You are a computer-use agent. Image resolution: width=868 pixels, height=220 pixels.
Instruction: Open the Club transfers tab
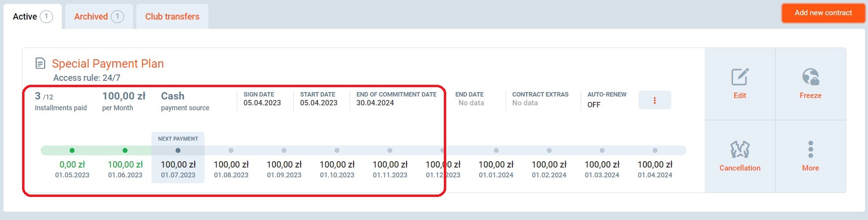tap(172, 17)
